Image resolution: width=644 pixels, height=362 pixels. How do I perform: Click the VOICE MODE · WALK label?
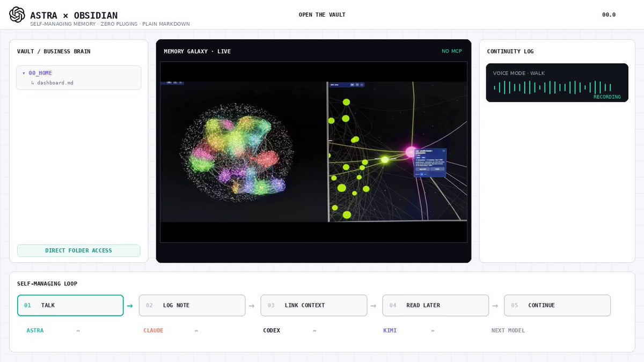519,73
